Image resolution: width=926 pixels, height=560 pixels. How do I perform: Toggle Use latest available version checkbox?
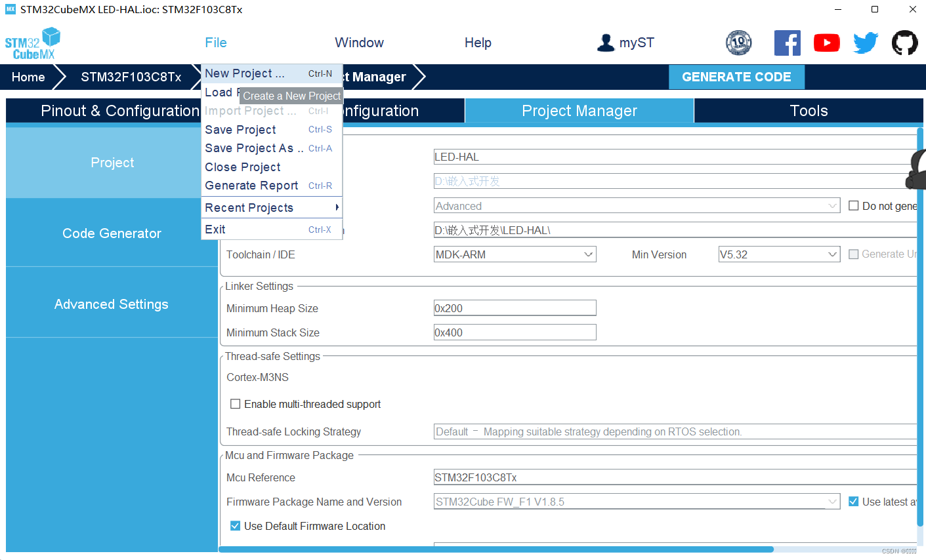[854, 502]
